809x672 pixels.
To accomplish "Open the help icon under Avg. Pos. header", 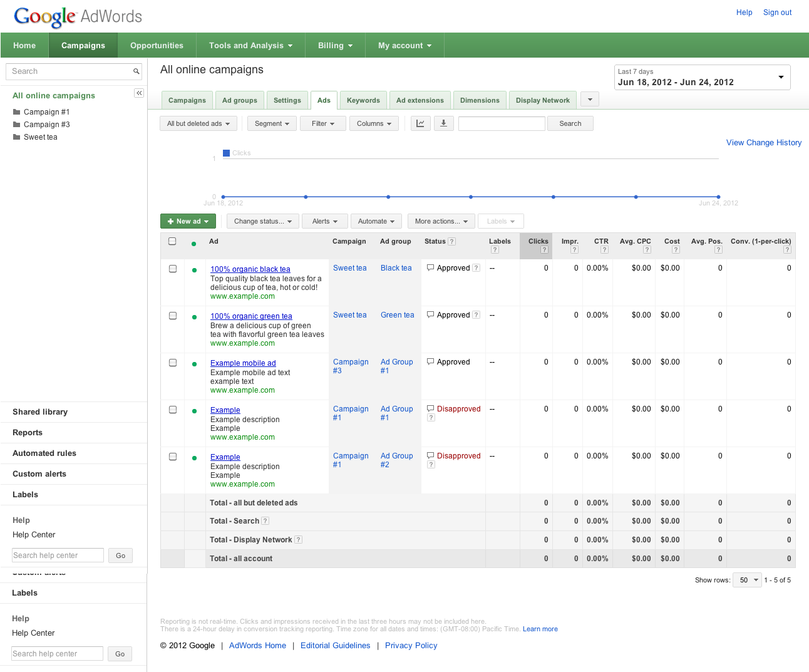I will click(x=718, y=250).
